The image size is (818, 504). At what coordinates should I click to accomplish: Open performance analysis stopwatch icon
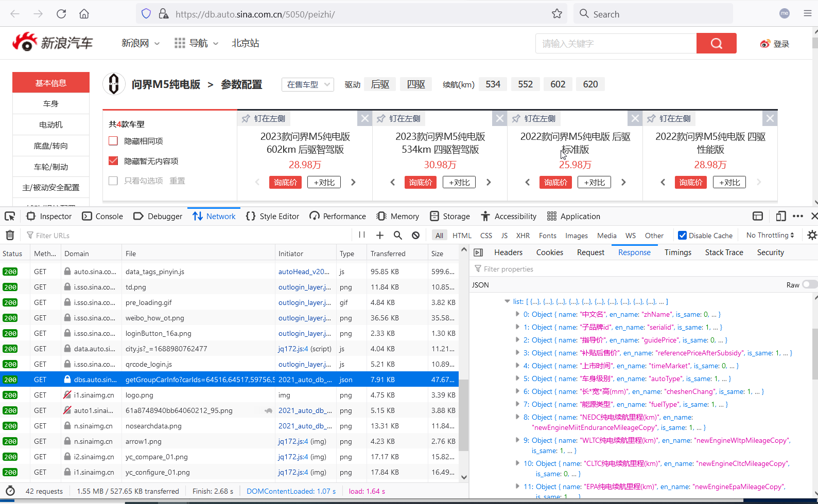(10, 491)
